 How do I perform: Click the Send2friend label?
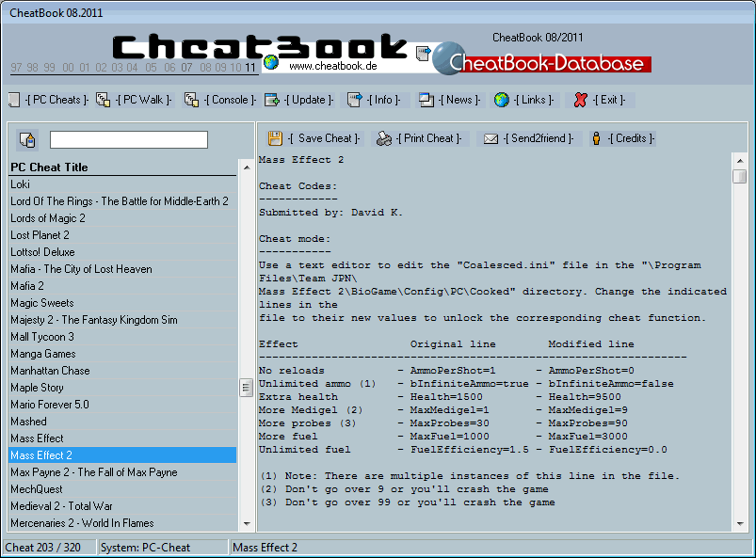coord(539,138)
